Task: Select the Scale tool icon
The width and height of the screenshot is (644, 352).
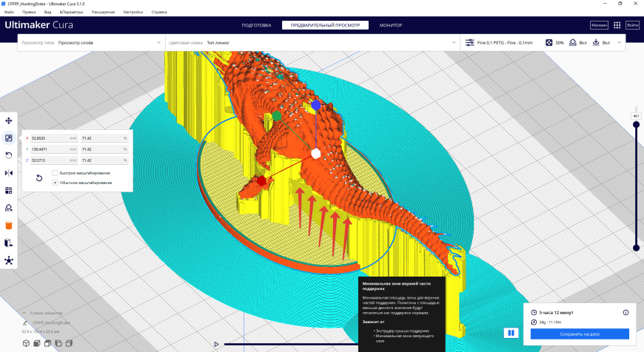Action: 9,138
